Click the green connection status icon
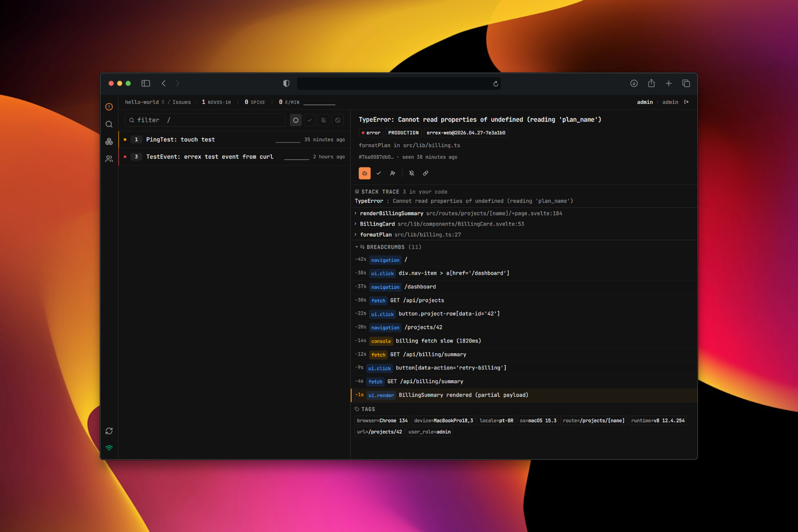Viewport: 798px width, 532px height. (109, 448)
